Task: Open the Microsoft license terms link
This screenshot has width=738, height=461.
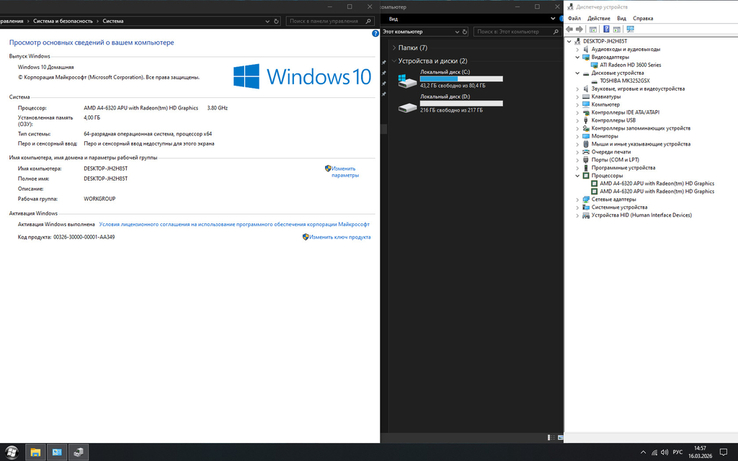Action: [x=234, y=224]
